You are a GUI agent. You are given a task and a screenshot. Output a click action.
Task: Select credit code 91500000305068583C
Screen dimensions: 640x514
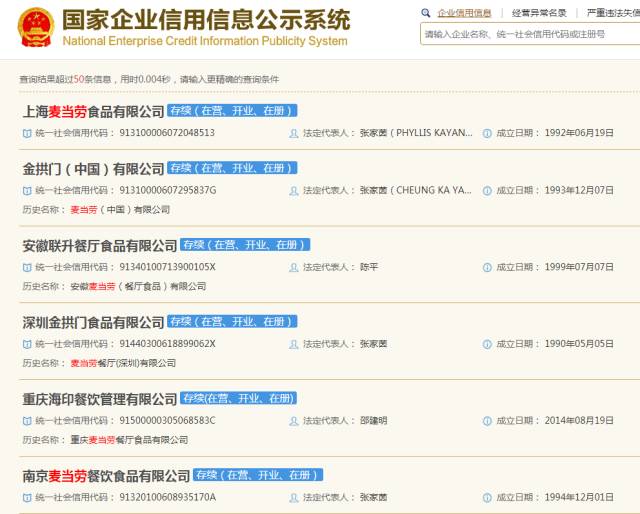[167, 421]
